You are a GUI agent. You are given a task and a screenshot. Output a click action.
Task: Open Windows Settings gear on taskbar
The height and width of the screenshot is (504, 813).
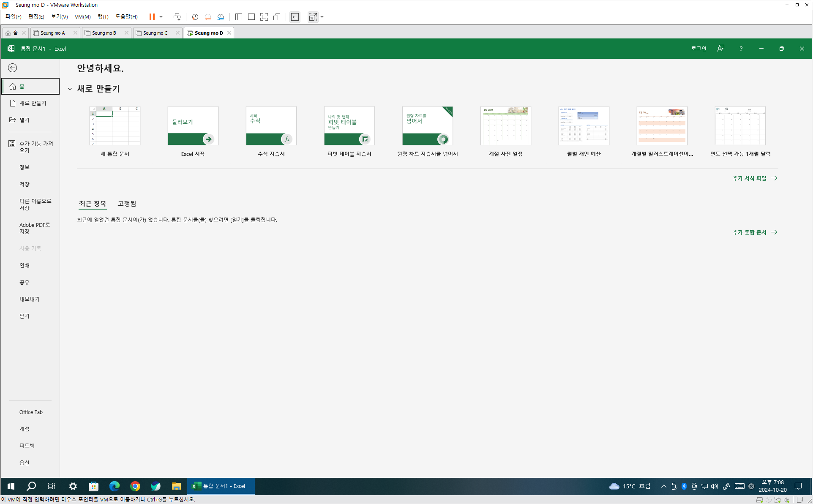73,486
